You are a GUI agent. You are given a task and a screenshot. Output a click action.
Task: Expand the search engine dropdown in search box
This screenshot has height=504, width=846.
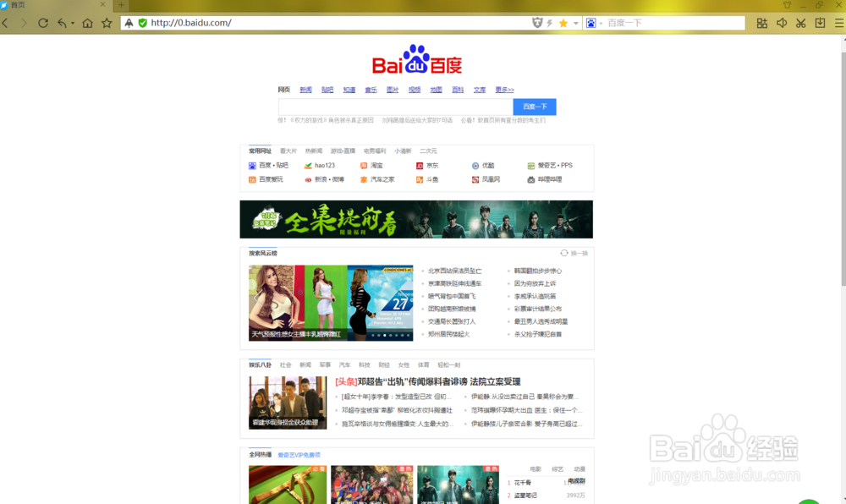[601, 23]
